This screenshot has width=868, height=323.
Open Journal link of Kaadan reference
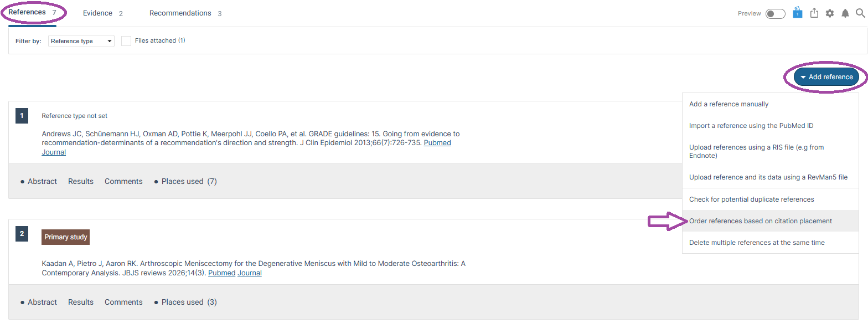point(250,273)
